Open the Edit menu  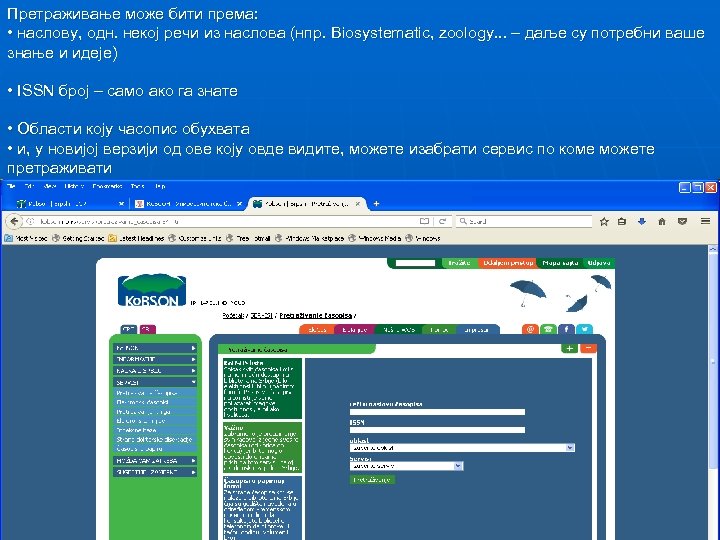29,186
